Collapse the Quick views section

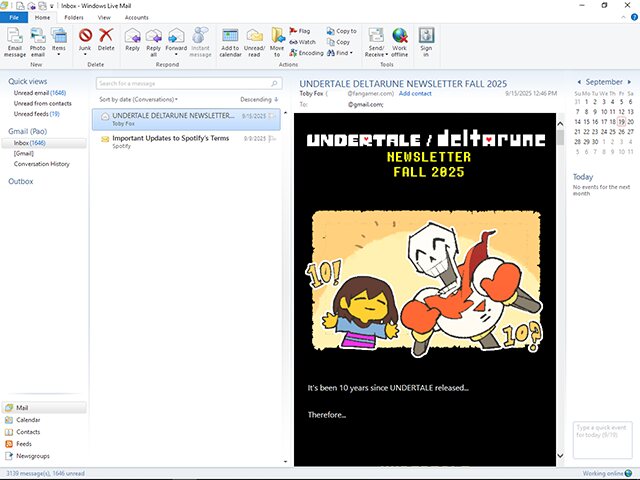(27, 82)
